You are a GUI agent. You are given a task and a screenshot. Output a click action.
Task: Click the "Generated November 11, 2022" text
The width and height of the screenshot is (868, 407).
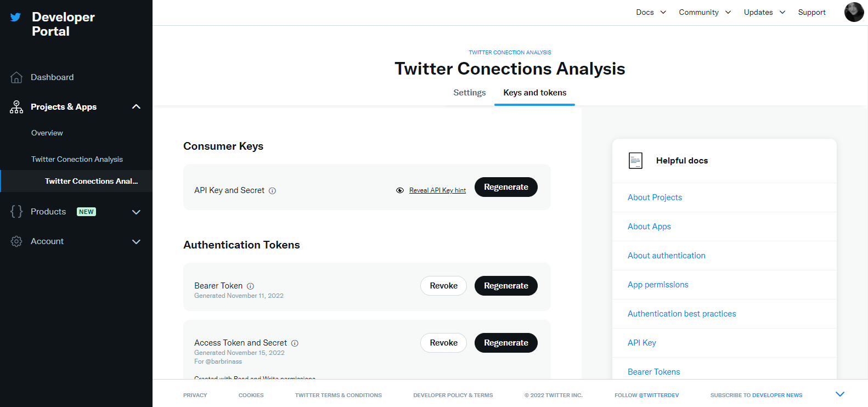239,296
